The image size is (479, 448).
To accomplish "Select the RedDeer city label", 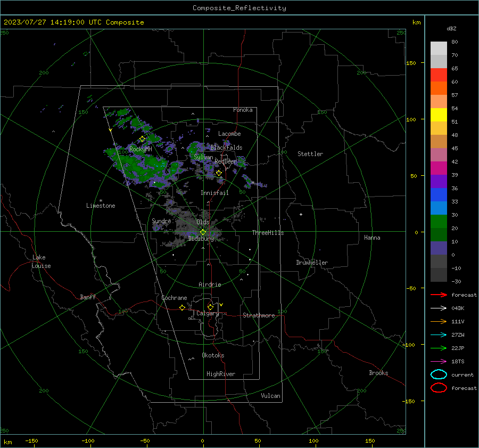I will (x=226, y=161).
